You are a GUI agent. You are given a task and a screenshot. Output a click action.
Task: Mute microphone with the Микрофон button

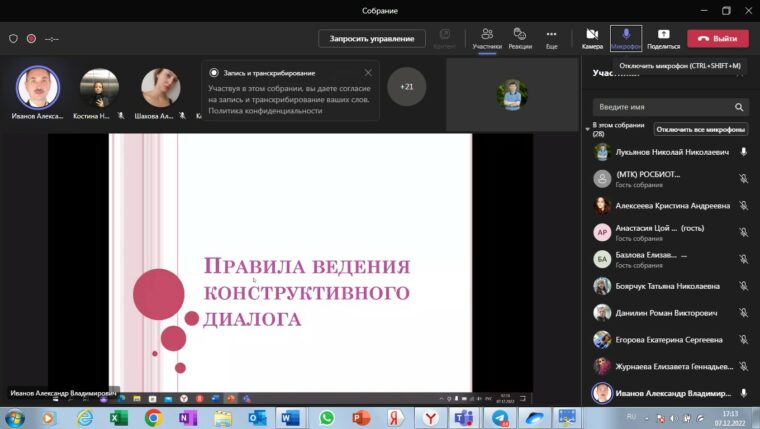pyautogui.click(x=625, y=37)
